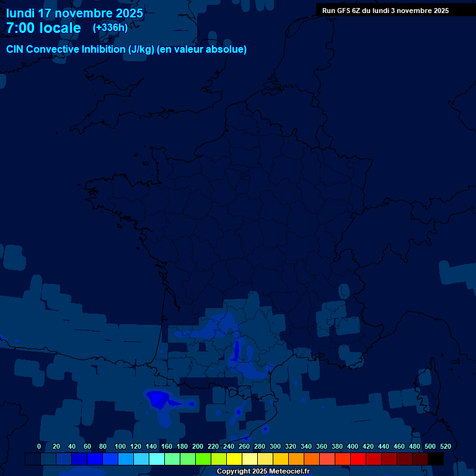The image size is (476, 476).
Task: Click the '0' legend scale value
Action: tap(39, 446)
